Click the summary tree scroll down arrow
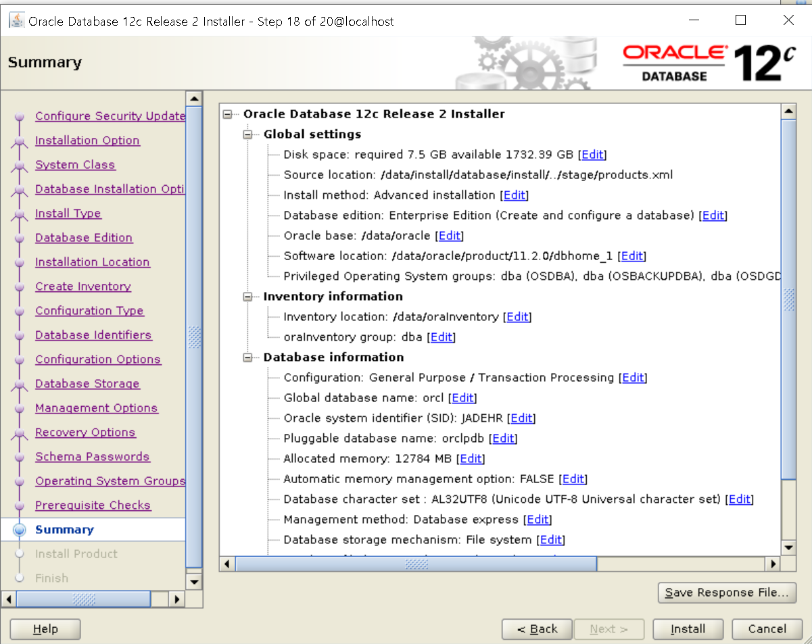 point(788,547)
